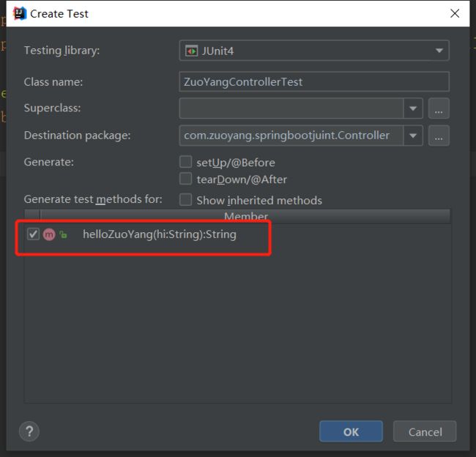
Task: Expand the Superclass dropdown arrow
Action: 413,108
